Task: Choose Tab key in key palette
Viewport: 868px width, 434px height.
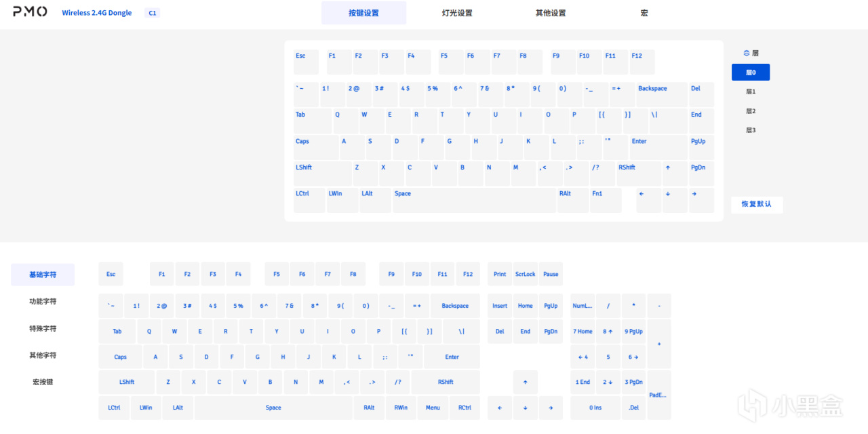Action: 117,332
